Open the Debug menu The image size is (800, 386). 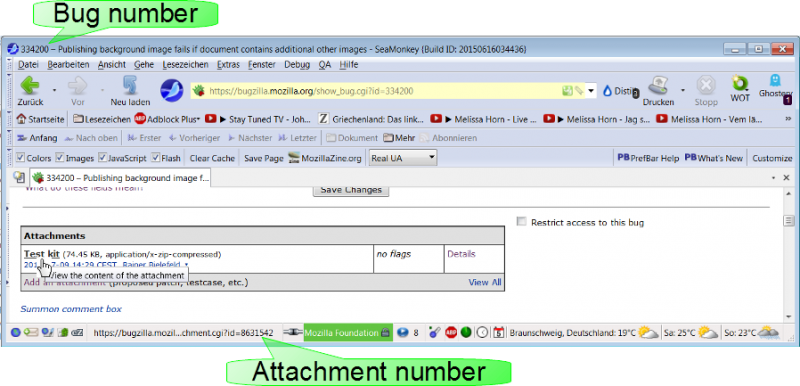(297, 65)
